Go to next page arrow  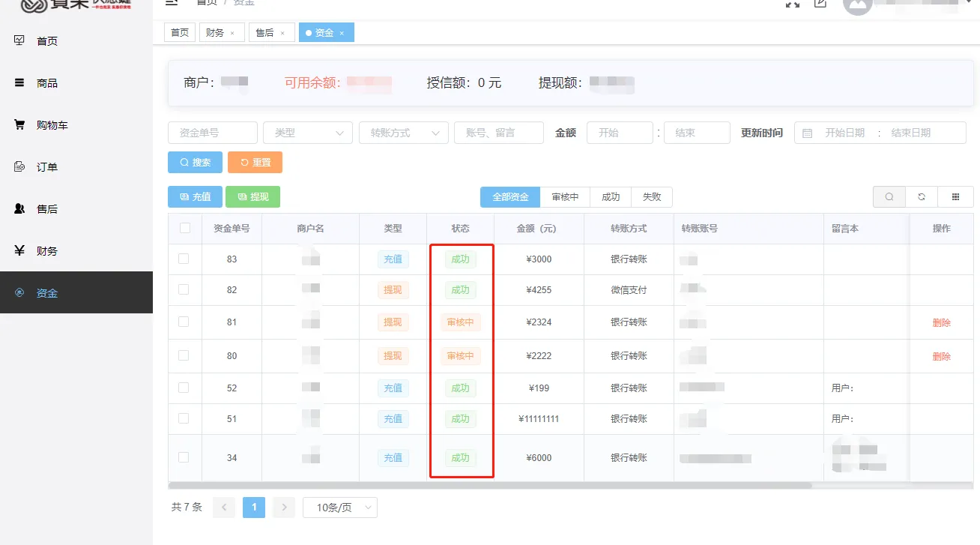click(x=284, y=508)
